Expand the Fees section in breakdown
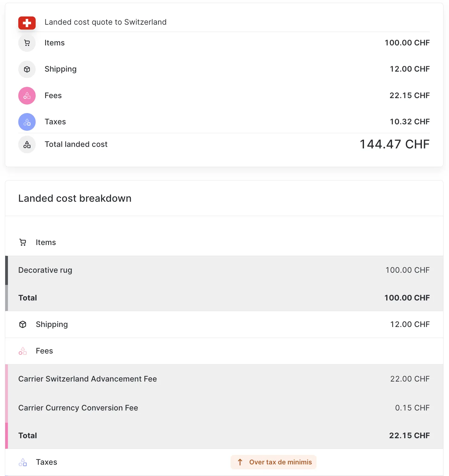Viewport: 449px width, 476px height. tap(44, 351)
